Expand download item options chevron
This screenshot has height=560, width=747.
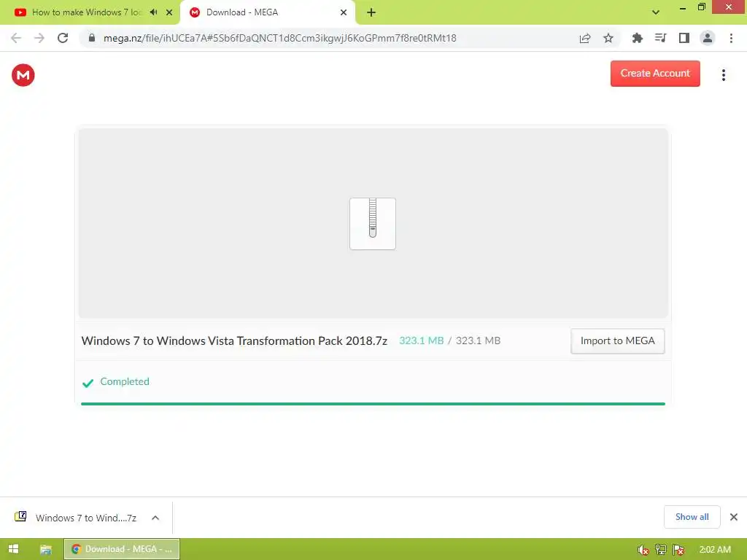(x=155, y=518)
